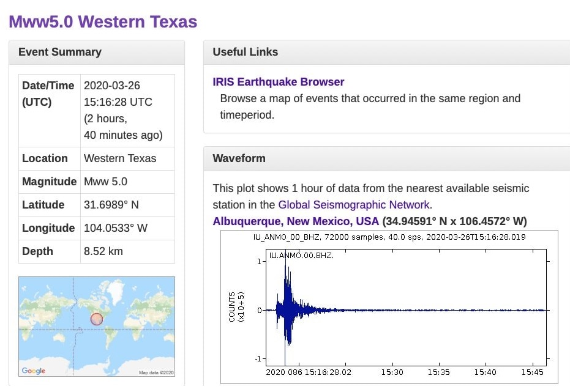Select the Magnitude value Mww 5.0
This screenshot has width=570, height=392.
click(x=105, y=182)
